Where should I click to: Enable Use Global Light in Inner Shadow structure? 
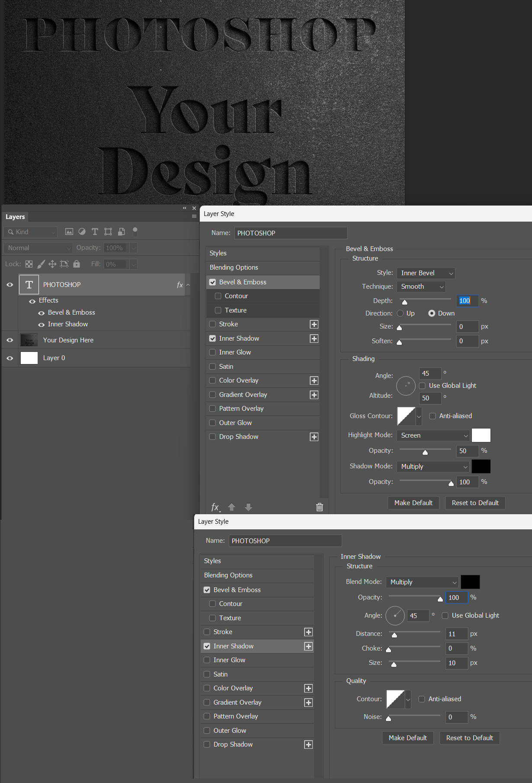click(445, 615)
